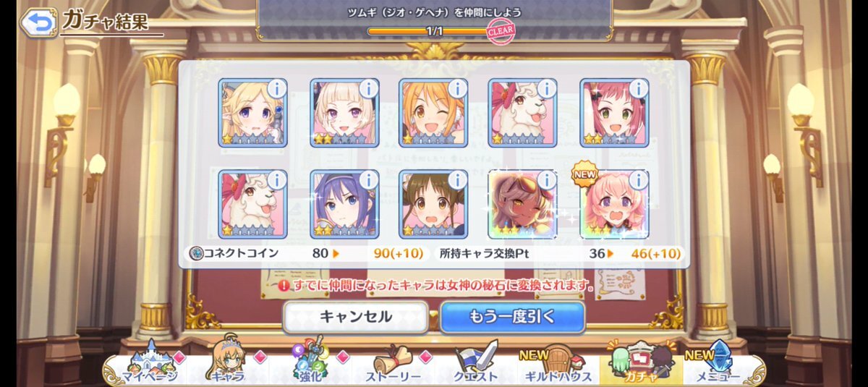Open info on the purple-haired headband character
This screenshot has width=868, height=387.
coord(368,179)
